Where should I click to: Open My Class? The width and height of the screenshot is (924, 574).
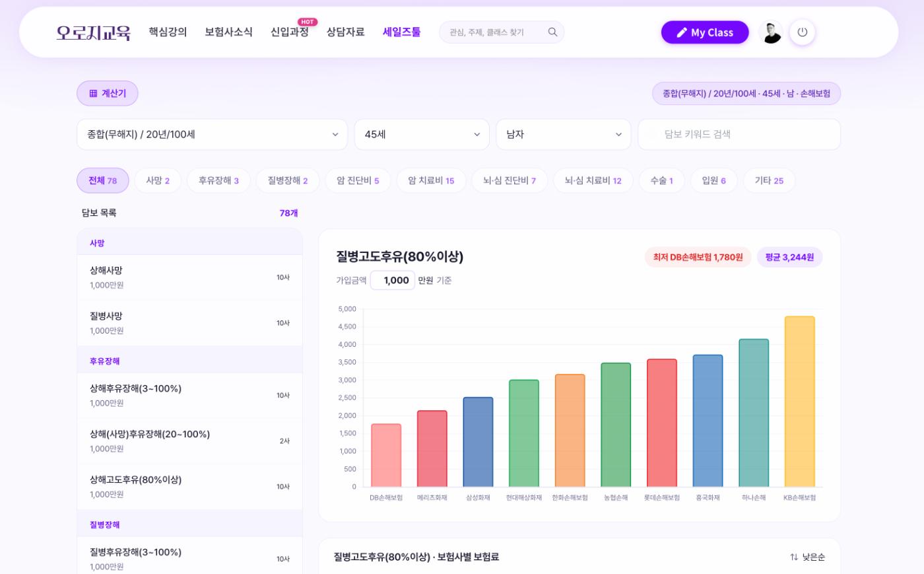click(x=705, y=32)
